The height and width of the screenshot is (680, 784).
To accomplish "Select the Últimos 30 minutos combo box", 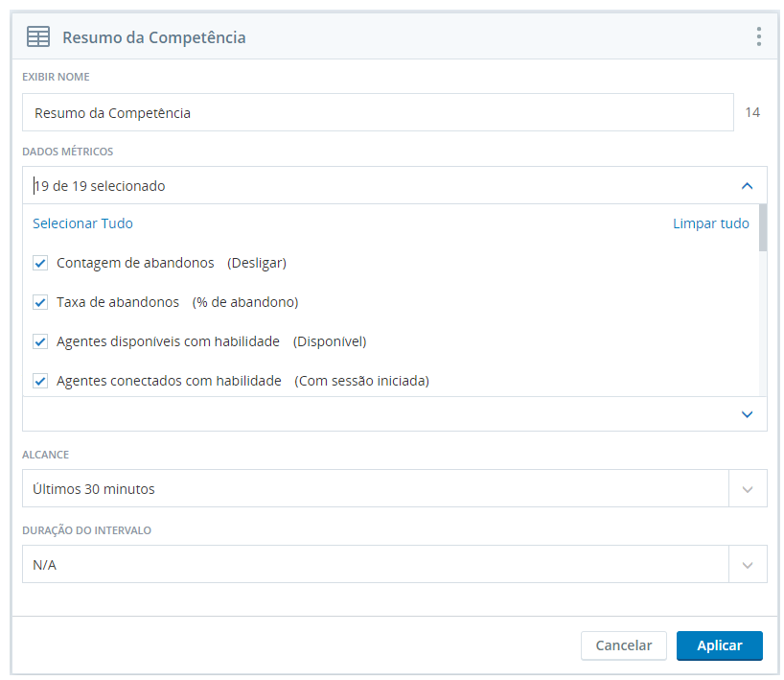I will pyautogui.click(x=375, y=489).
